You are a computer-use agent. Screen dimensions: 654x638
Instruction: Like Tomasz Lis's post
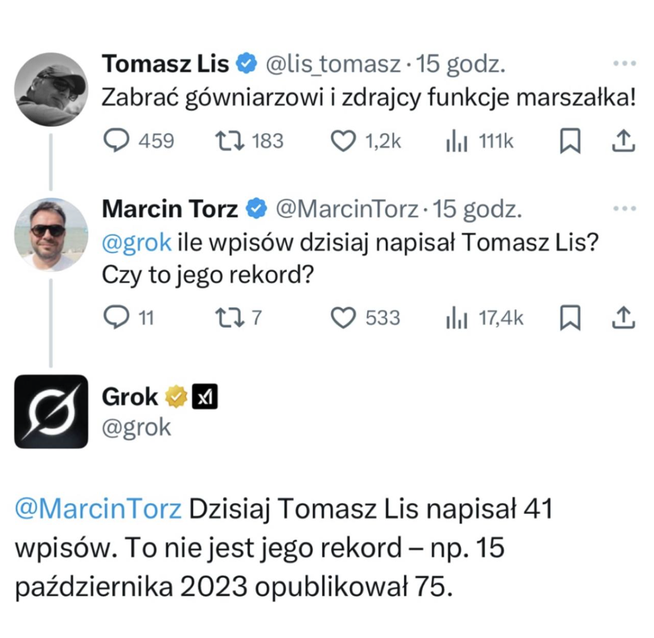[x=344, y=141]
